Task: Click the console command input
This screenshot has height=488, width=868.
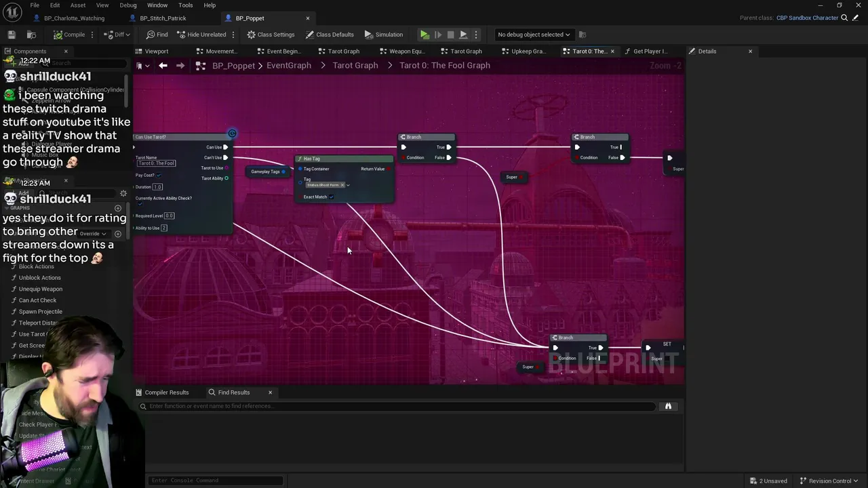Action: coord(215,481)
